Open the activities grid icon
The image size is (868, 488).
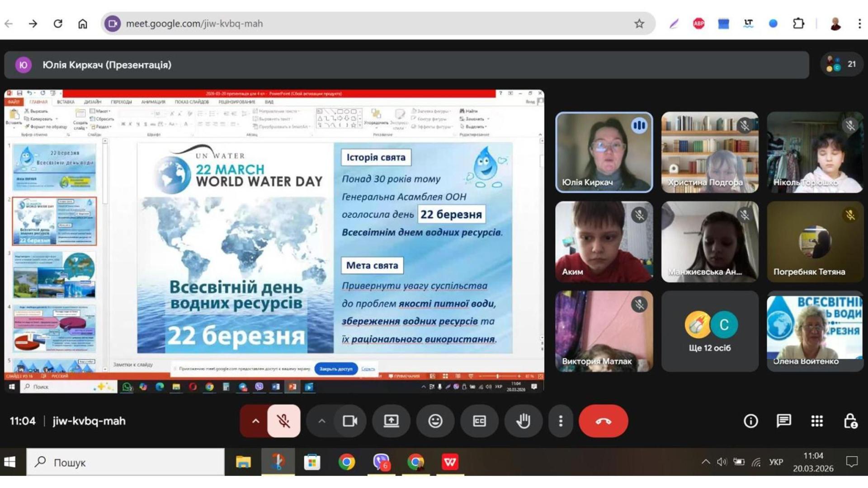pyautogui.click(x=817, y=421)
